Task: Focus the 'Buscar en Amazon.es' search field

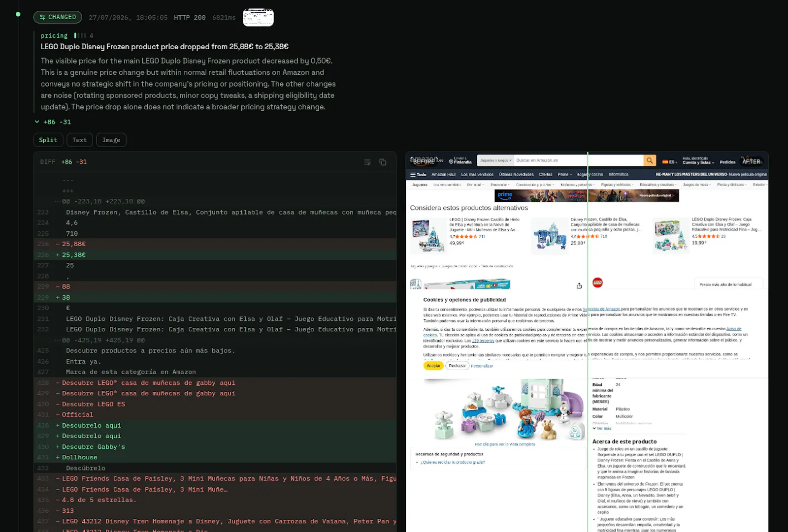Action: click(x=579, y=160)
